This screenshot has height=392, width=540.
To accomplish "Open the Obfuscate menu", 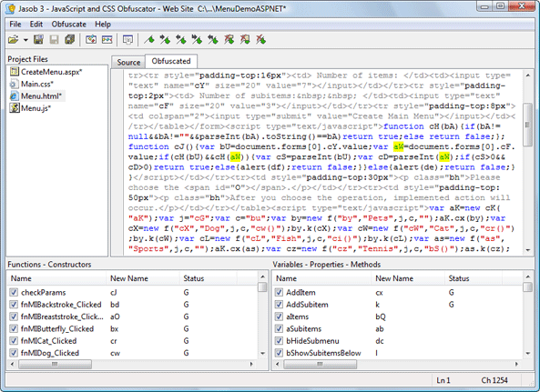I will coord(69,24).
